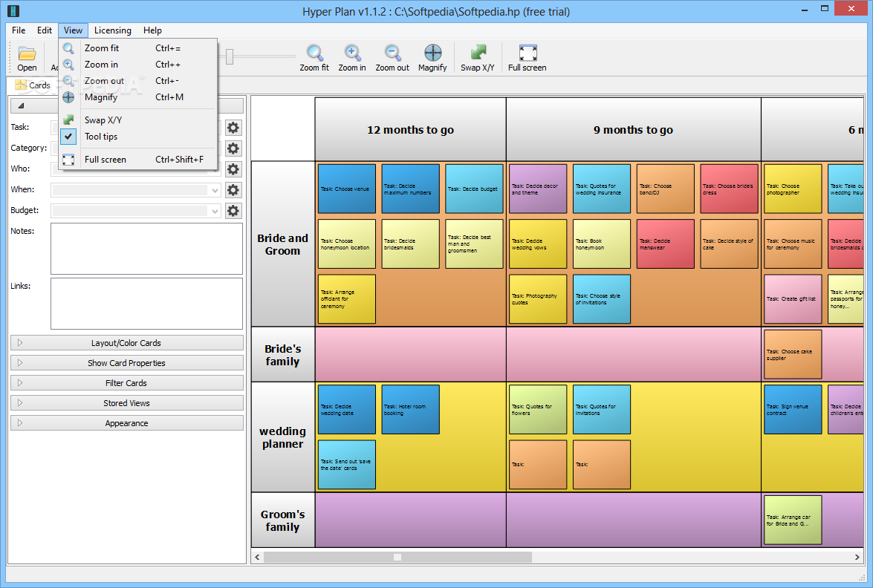
Task: Expand the Stored Views section
Action: (x=127, y=402)
